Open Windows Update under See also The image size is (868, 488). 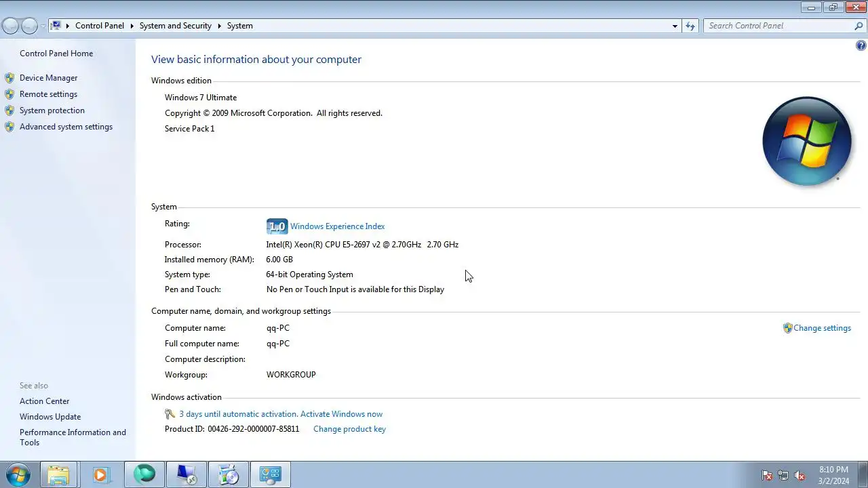point(50,417)
